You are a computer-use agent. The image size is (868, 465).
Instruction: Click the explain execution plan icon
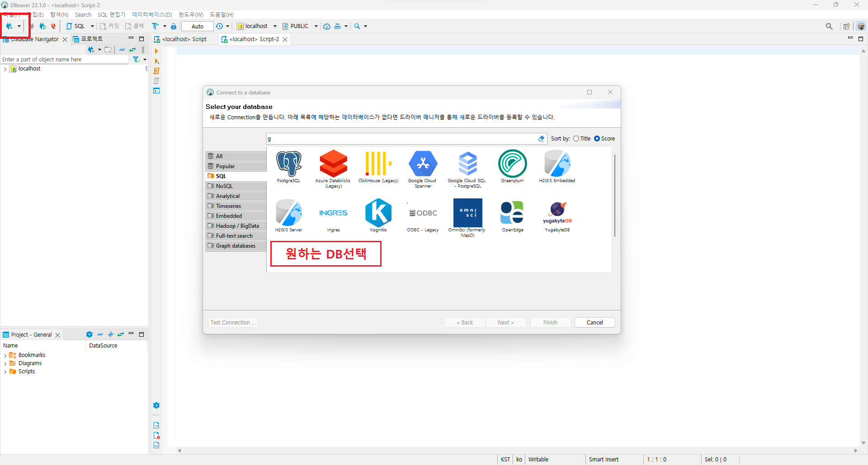click(x=156, y=81)
